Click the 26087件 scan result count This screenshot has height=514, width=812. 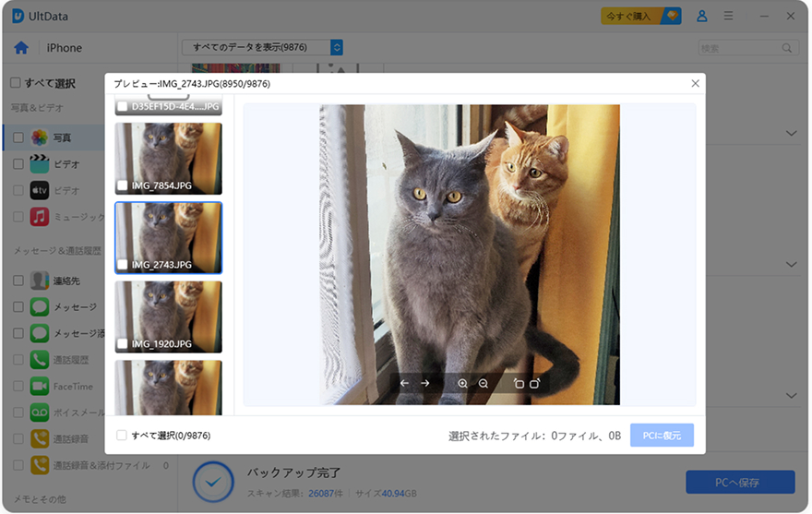[325, 494]
